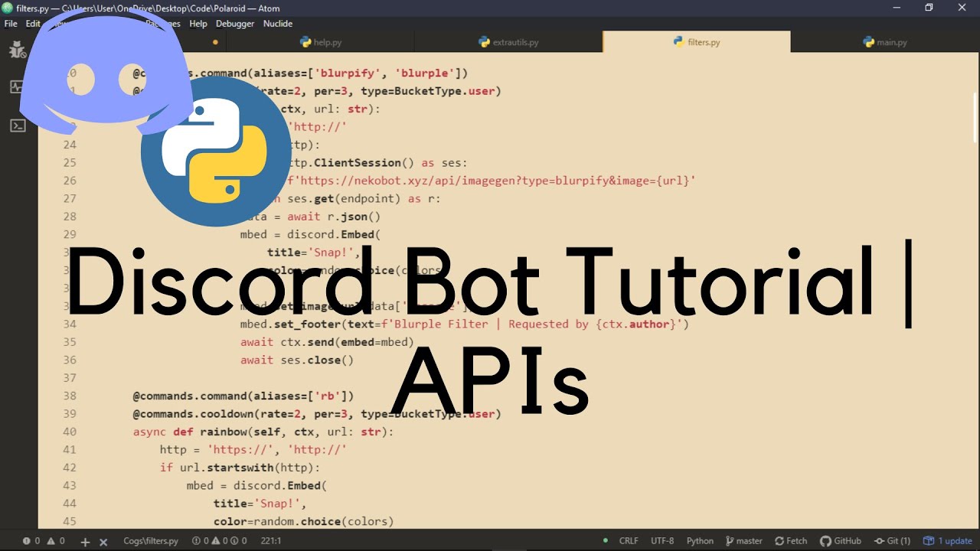Click 'await r.json()' on line 28
This screenshot has height=551, width=980.
(x=334, y=217)
